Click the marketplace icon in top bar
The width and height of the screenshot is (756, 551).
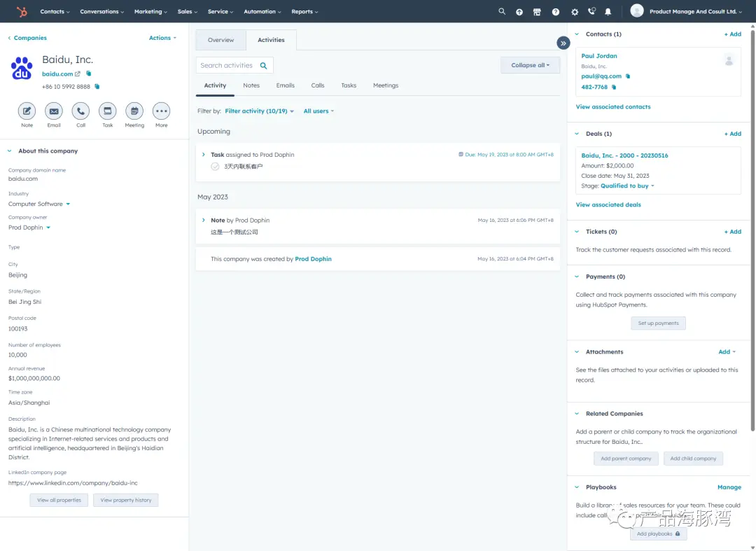[x=537, y=12]
